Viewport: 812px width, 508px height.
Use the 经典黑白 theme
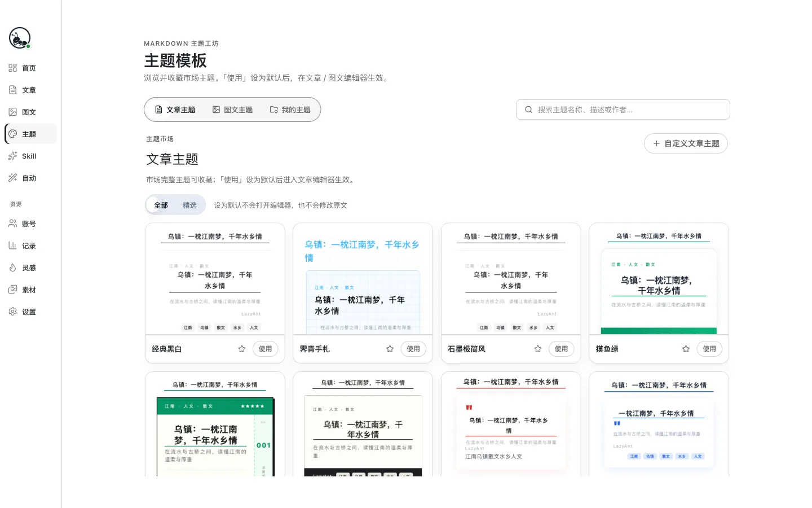click(265, 349)
